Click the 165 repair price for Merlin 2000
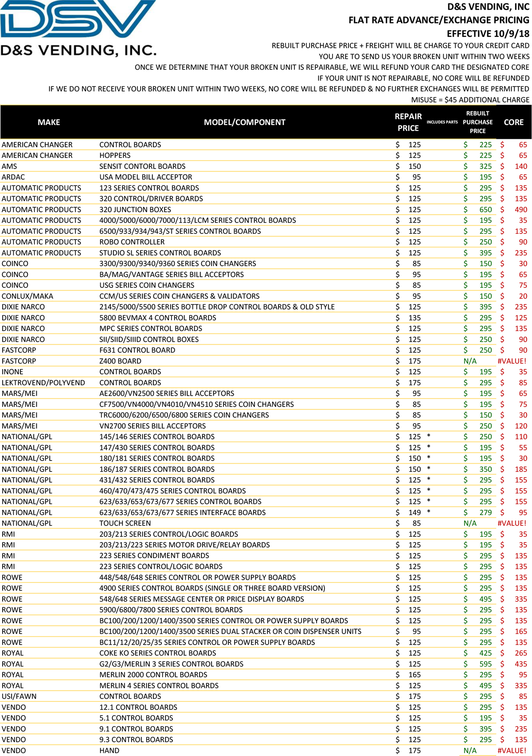The height and width of the screenshot is (756, 532). (415, 675)
